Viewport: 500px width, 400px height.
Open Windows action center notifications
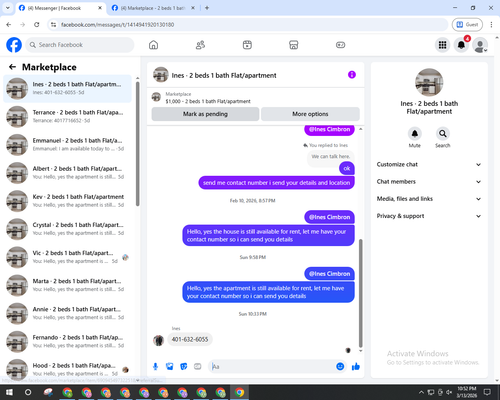pyautogui.click(x=487, y=392)
